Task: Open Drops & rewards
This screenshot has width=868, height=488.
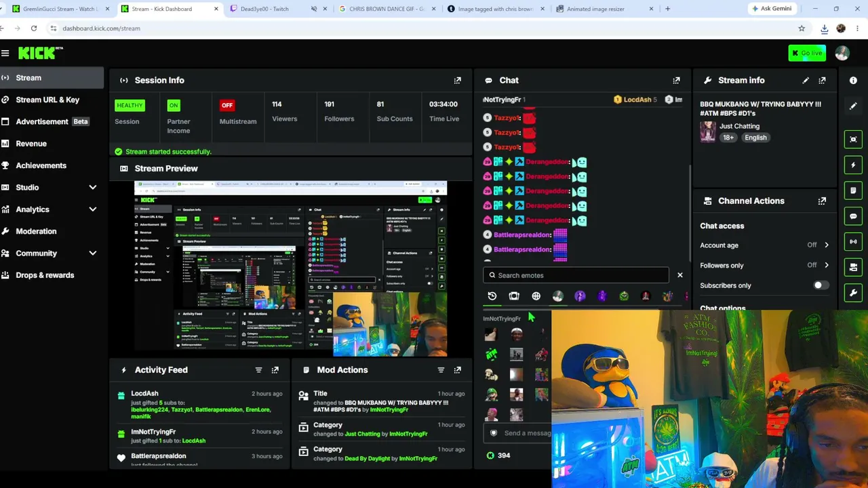Action: tap(52, 275)
